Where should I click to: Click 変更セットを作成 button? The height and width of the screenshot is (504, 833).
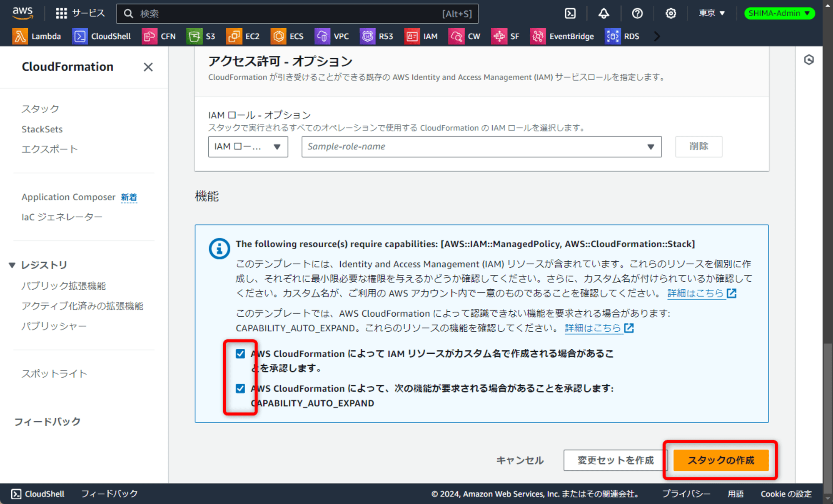[x=616, y=460]
